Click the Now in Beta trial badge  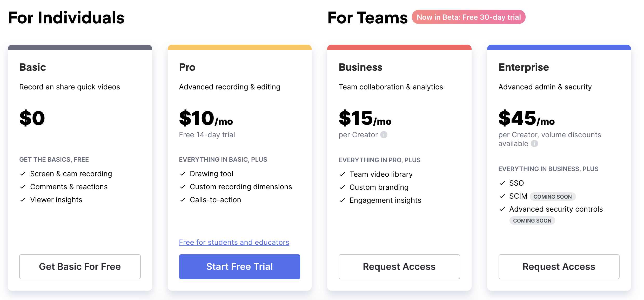(469, 17)
